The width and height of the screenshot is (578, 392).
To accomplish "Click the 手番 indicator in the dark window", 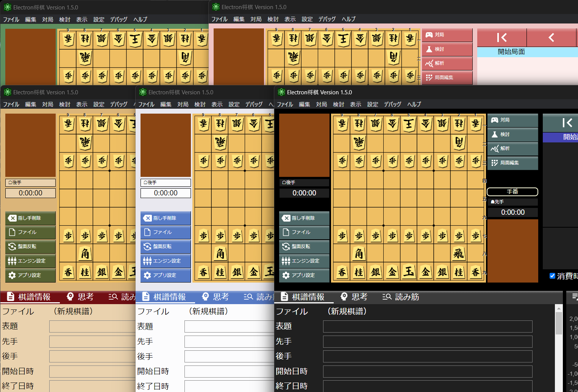I will pyautogui.click(x=512, y=192).
